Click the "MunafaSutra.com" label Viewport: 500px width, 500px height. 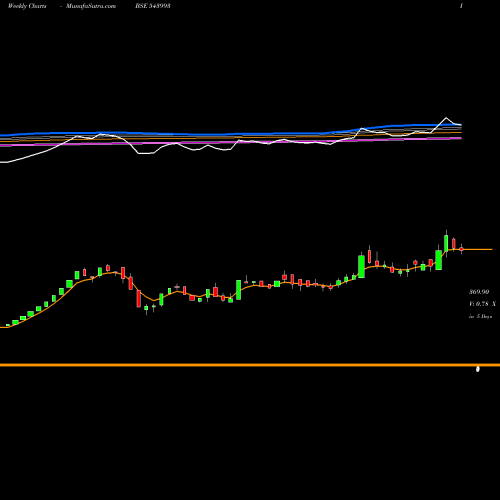pyautogui.click(x=91, y=6)
